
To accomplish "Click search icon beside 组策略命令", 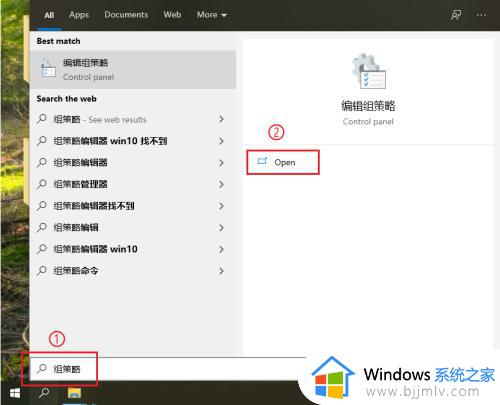I will click(x=42, y=270).
